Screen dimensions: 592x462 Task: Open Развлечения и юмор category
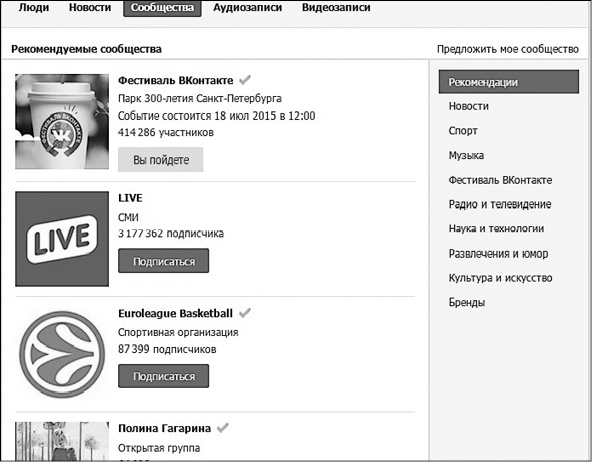point(498,254)
